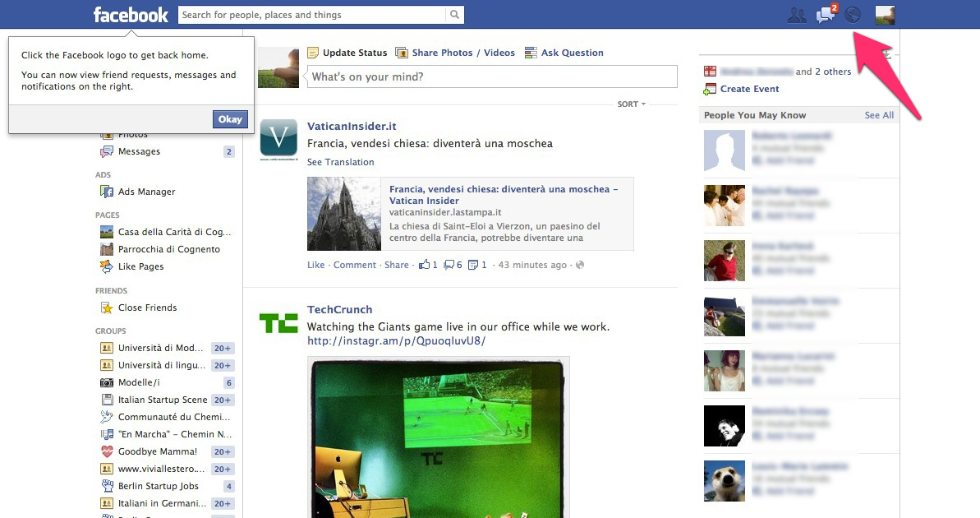The image size is (980, 518).
Task: Comment on the VaticanInsider post
Action: [x=354, y=265]
